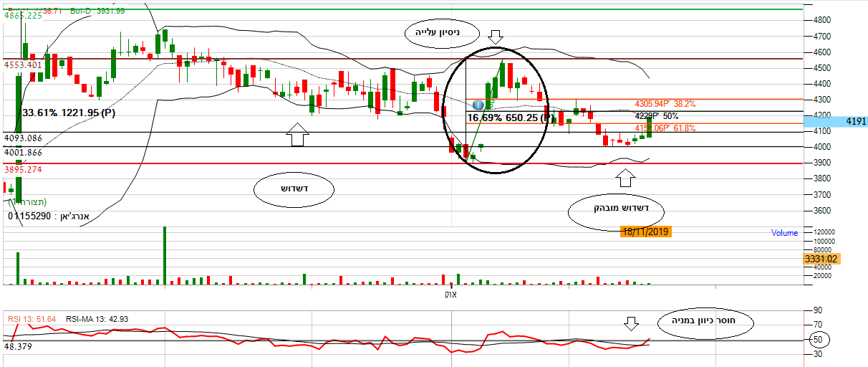Screen dimensions: 868x367
Task: Click the down arrow above the large circle
Action: (496, 37)
